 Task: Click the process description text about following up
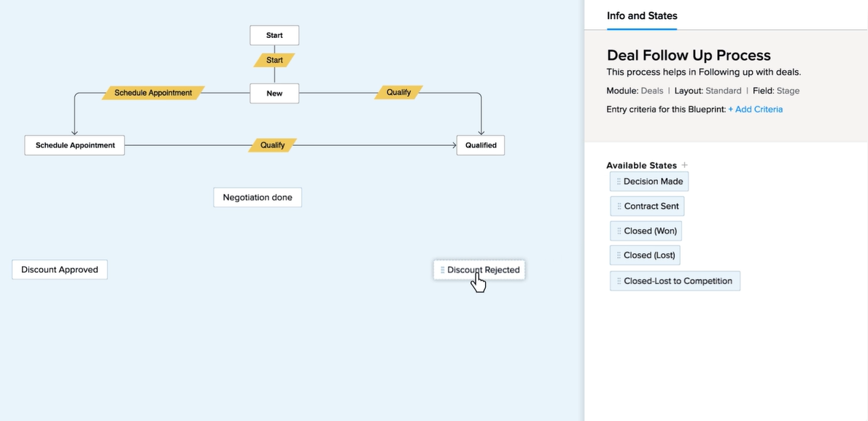tap(704, 72)
